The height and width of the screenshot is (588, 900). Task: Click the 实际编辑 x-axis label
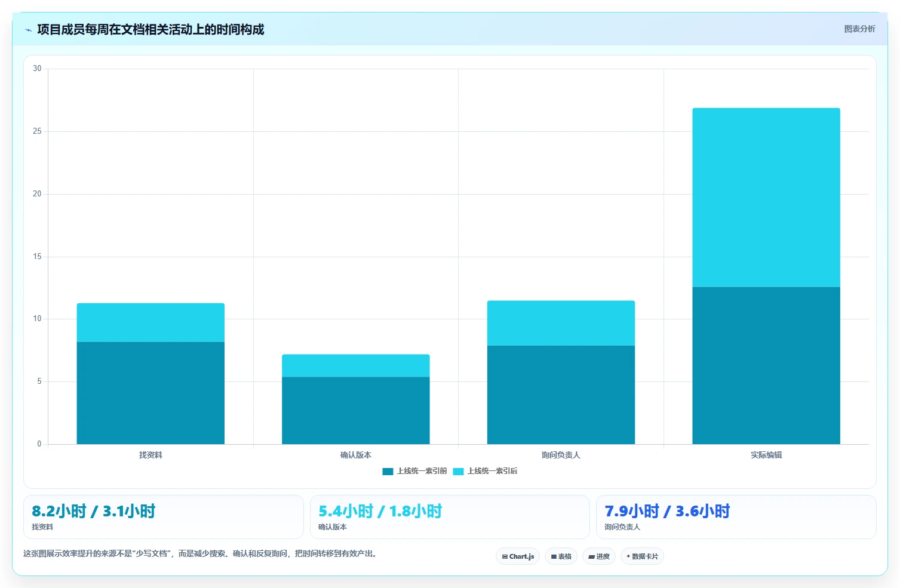[x=766, y=455]
